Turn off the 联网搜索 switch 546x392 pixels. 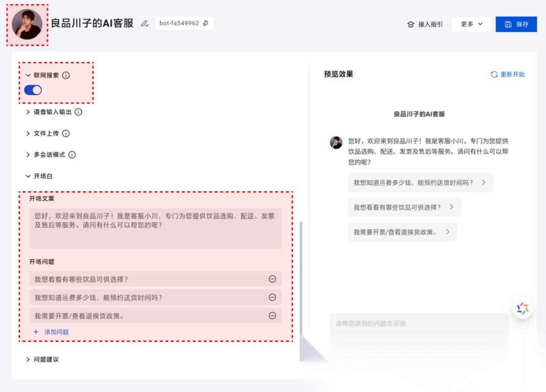click(33, 90)
